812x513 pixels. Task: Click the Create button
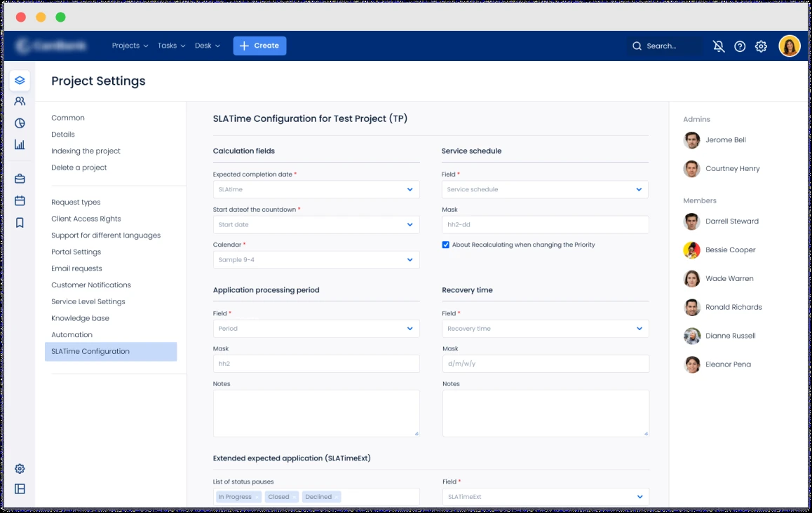click(259, 46)
